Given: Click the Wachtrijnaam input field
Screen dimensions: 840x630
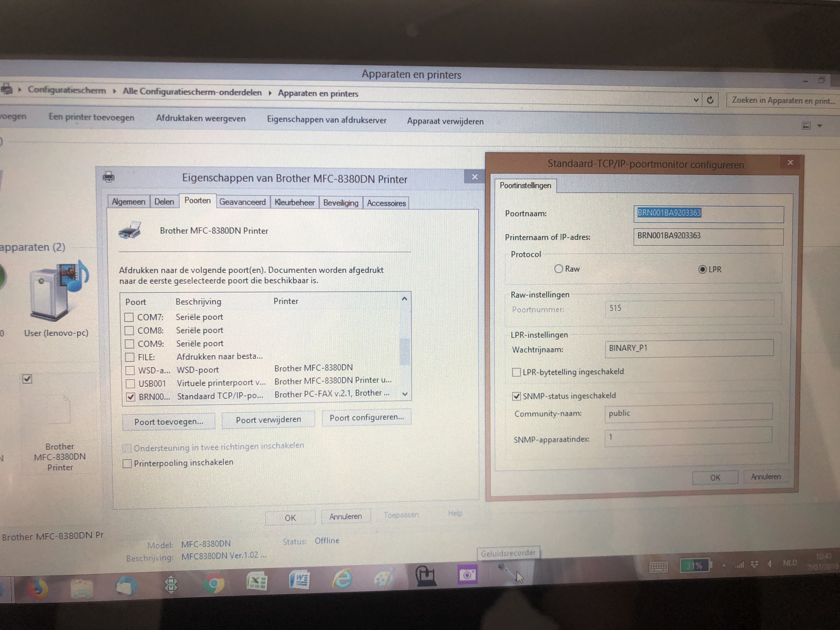Looking at the screenshot, I should pyautogui.click(x=689, y=348).
